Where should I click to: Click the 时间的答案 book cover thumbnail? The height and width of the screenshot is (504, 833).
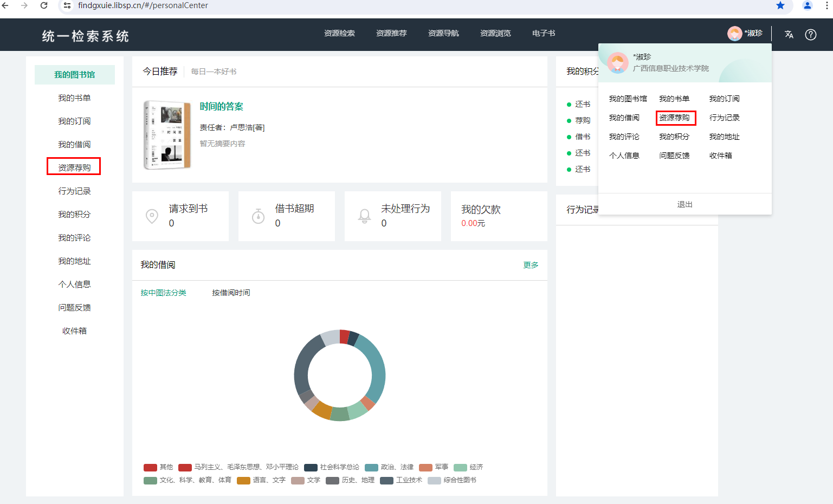point(167,135)
